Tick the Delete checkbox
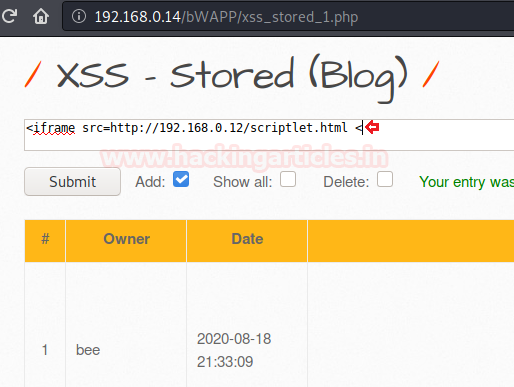Viewport: 514px width, 387px height. pyautogui.click(x=385, y=179)
